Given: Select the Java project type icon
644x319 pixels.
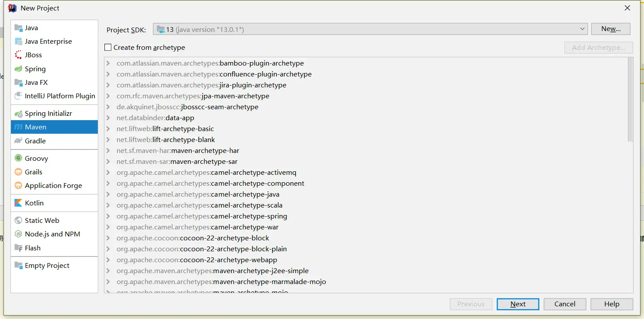Looking at the screenshot, I should (18, 28).
